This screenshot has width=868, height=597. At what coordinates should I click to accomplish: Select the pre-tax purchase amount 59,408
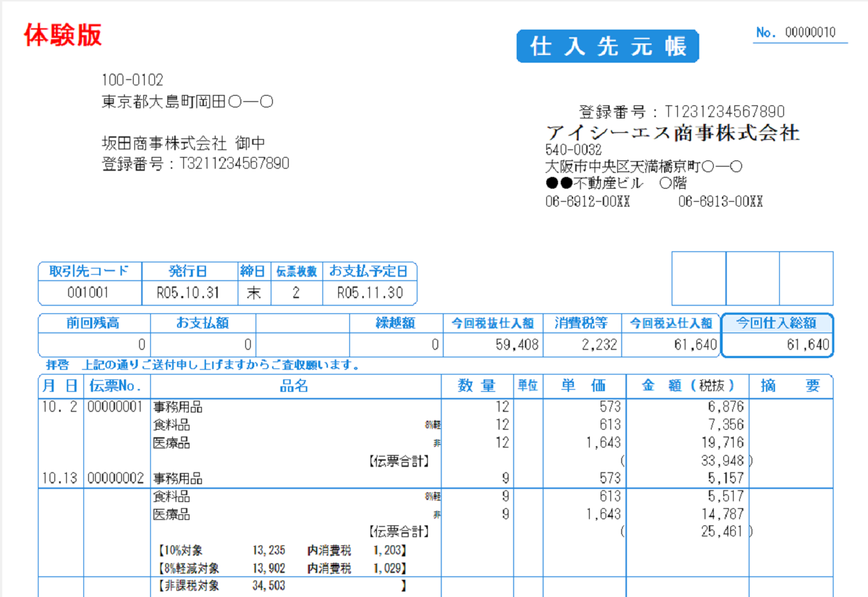point(517,345)
